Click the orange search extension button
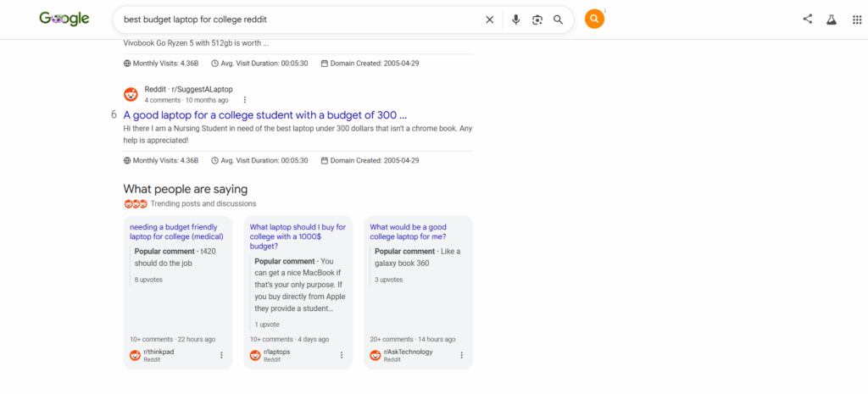Screen dimensions: 868x394 pyautogui.click(x=594, y=19)
